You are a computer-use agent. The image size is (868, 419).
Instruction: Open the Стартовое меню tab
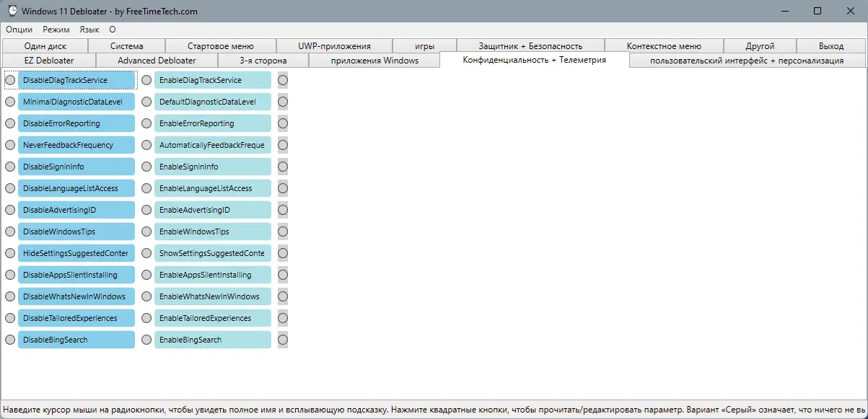(x=221, y=45)
